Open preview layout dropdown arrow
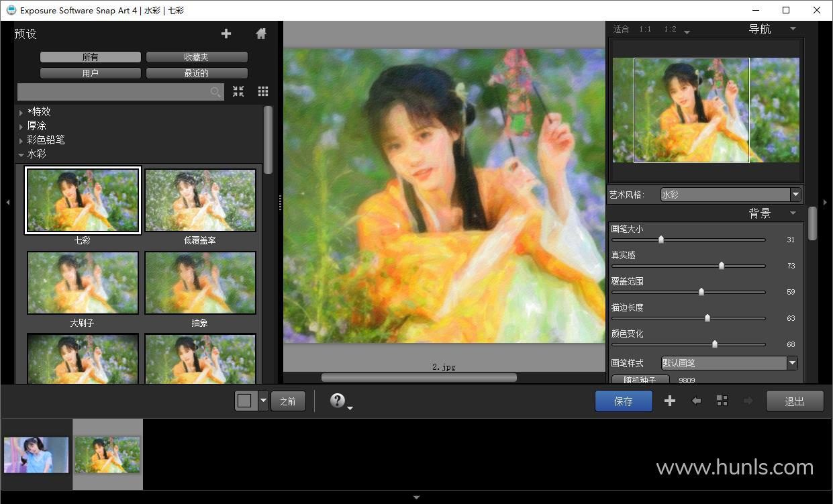Viewport: 833px width, 504px height. (263, 401)
